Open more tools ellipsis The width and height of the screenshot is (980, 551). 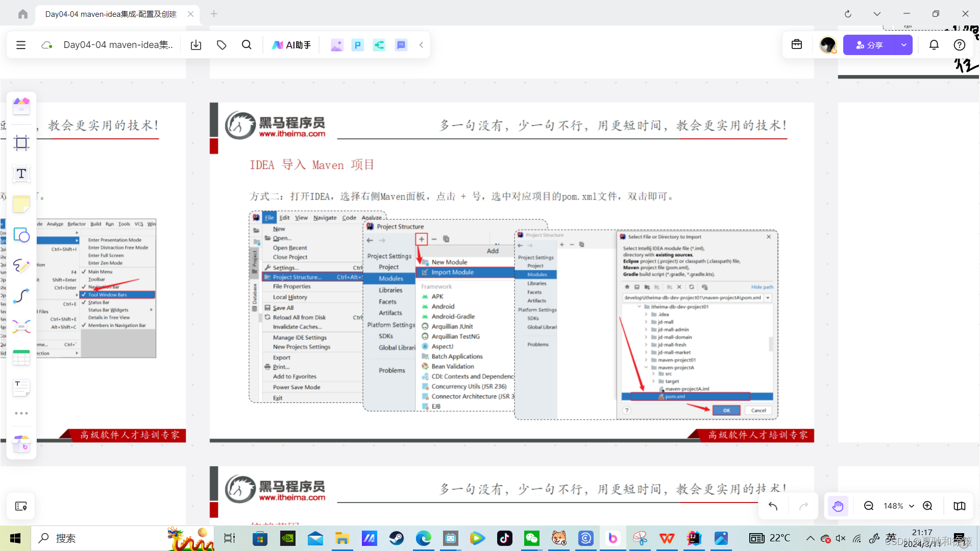21,413
